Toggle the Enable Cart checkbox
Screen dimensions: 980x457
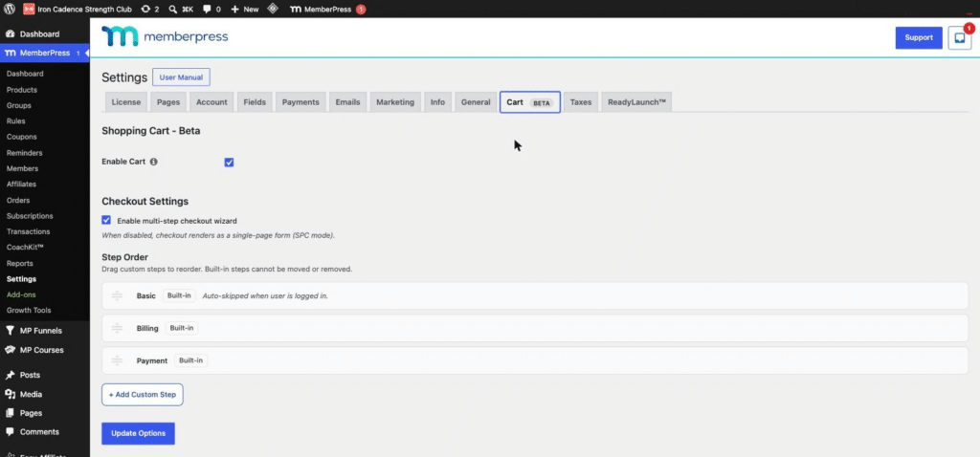point(229,163)
